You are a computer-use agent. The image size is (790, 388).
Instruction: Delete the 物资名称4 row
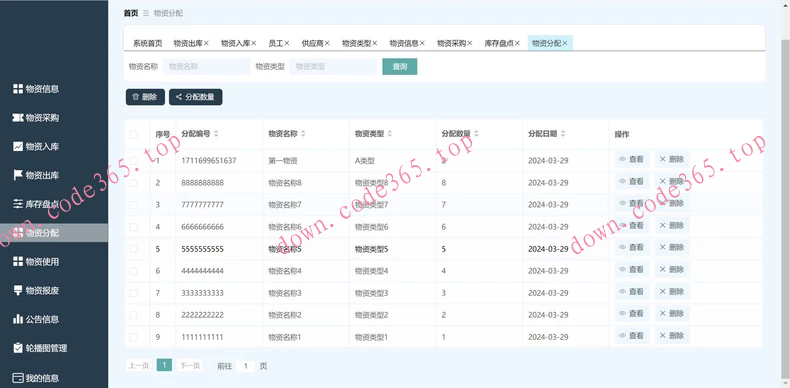click(x=672, y=270)
